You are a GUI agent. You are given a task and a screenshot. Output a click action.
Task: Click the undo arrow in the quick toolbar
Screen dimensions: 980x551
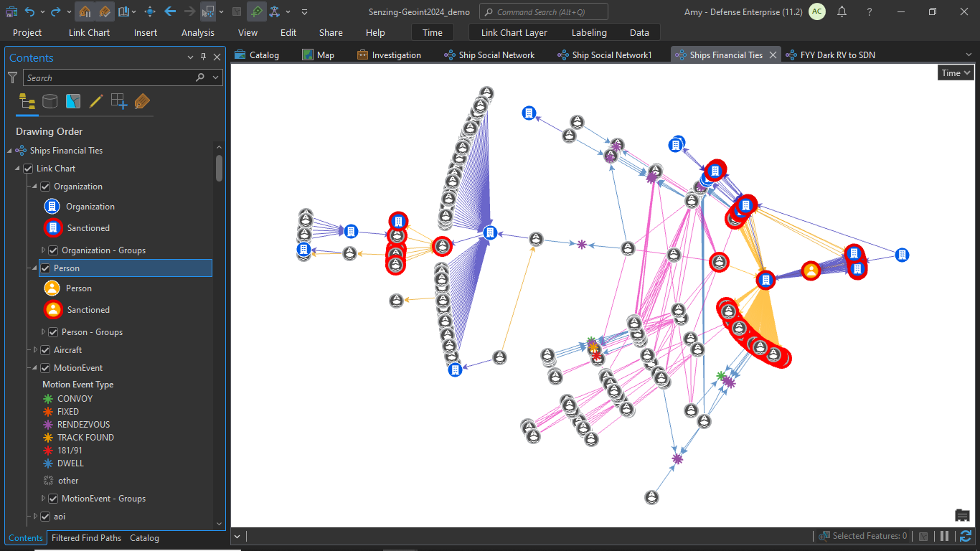pyautogui.click(x=29, y=11)
